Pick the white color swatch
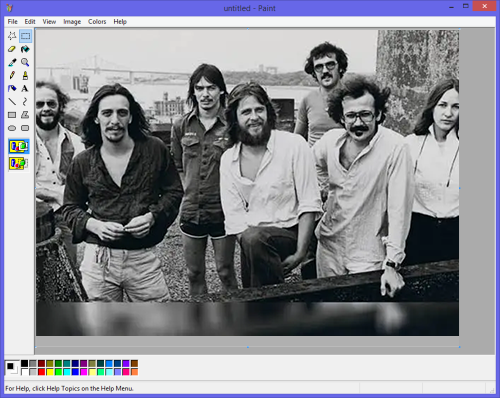 [x=24, y=372]
